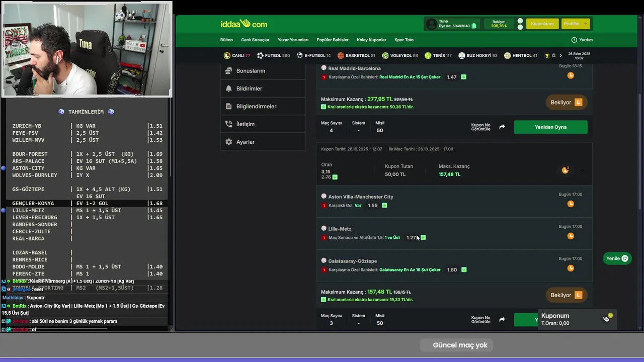Click the iddaa.com logo

tap(244, 24)
